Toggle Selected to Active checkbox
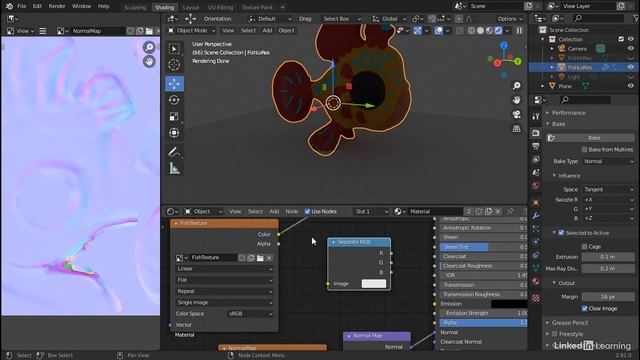 [561, 233]
